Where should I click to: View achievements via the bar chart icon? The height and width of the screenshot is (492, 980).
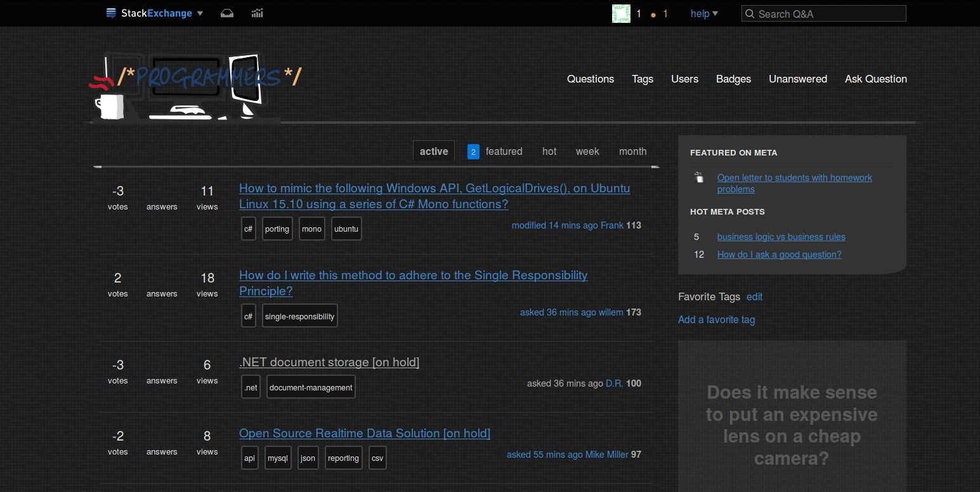pyautogui.click(x=257, y=13)
